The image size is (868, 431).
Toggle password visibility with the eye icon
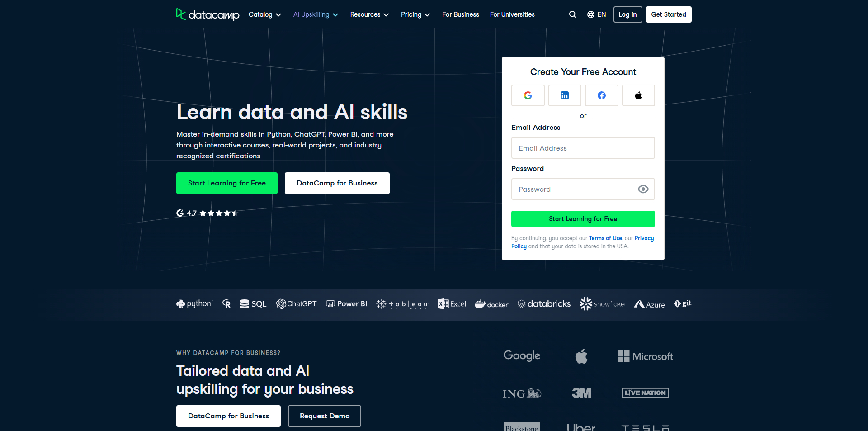pyautogui.click(x=643, y=189)
